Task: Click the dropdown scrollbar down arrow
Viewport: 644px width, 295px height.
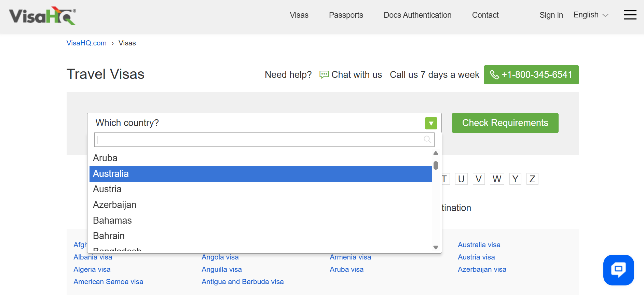Action: coord(436,248)
